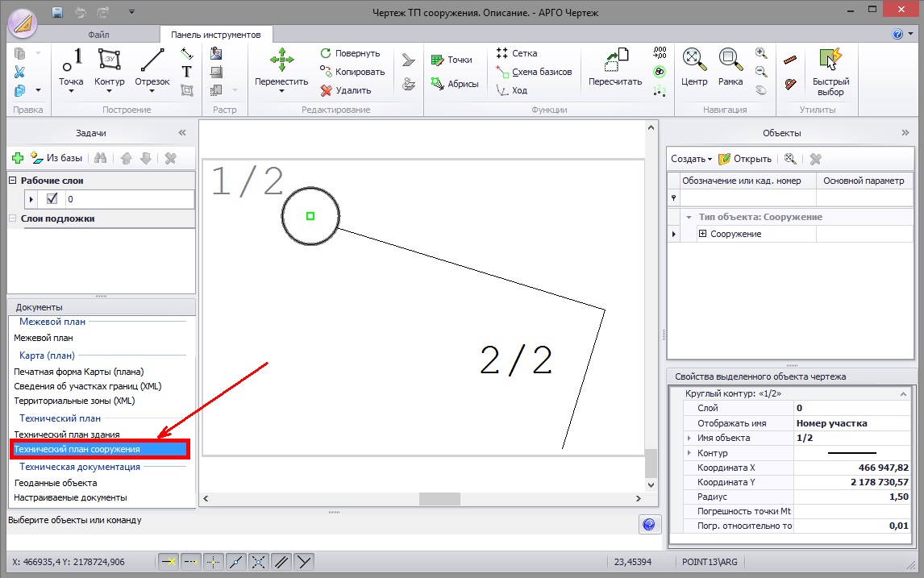Click the Радиус value field
Viewport: 924px width, 578px height.
(852, 497)
